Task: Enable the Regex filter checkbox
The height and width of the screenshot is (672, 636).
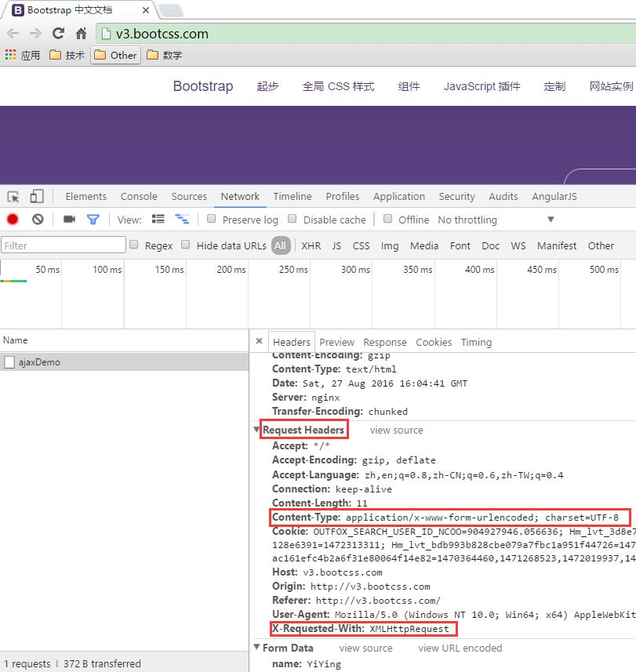Action: [x=134, y=245]
